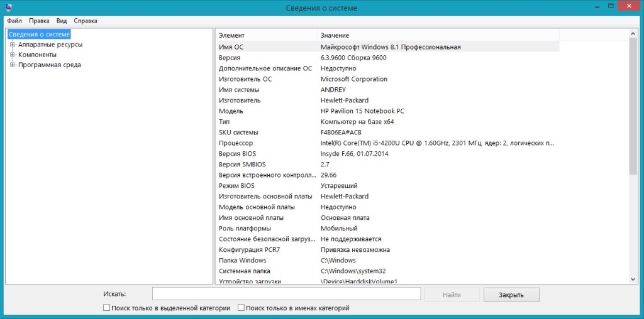Select the Имя ОС row

387,47
